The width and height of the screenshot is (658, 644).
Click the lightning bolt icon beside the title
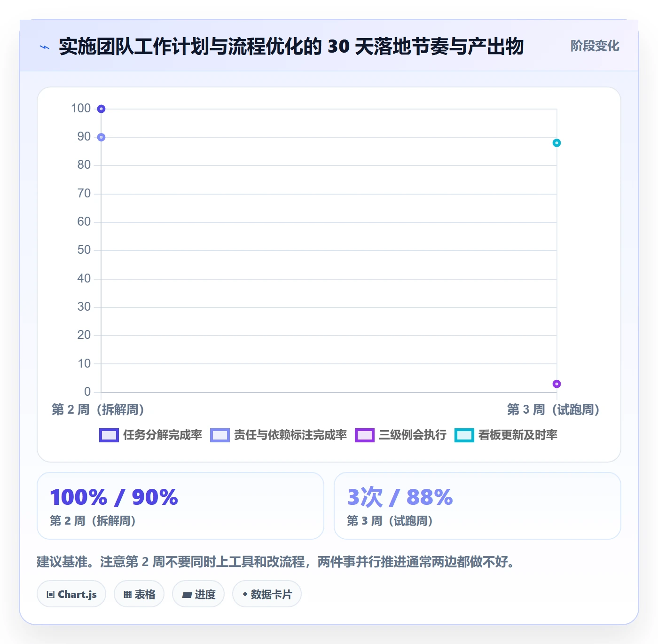pyautogui.click(x=45, y=47)
